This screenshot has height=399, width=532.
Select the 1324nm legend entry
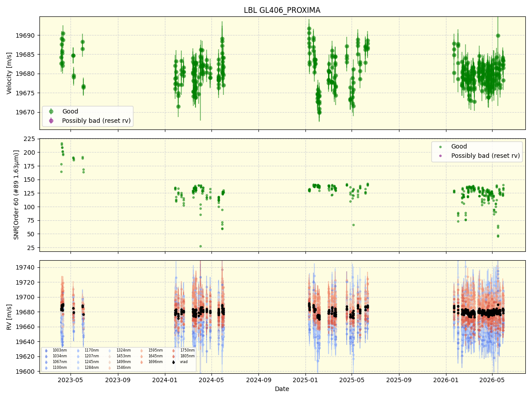point(123,350)
